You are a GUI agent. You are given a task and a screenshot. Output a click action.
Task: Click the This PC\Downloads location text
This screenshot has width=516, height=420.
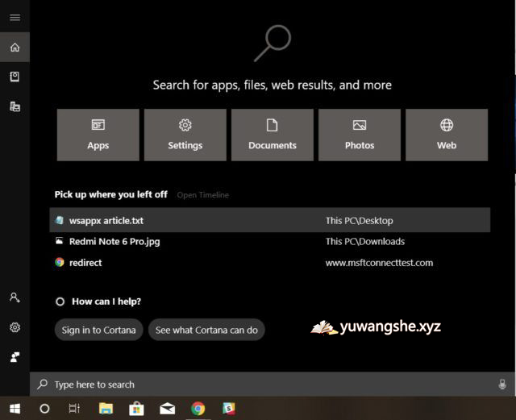coord(365,242)
